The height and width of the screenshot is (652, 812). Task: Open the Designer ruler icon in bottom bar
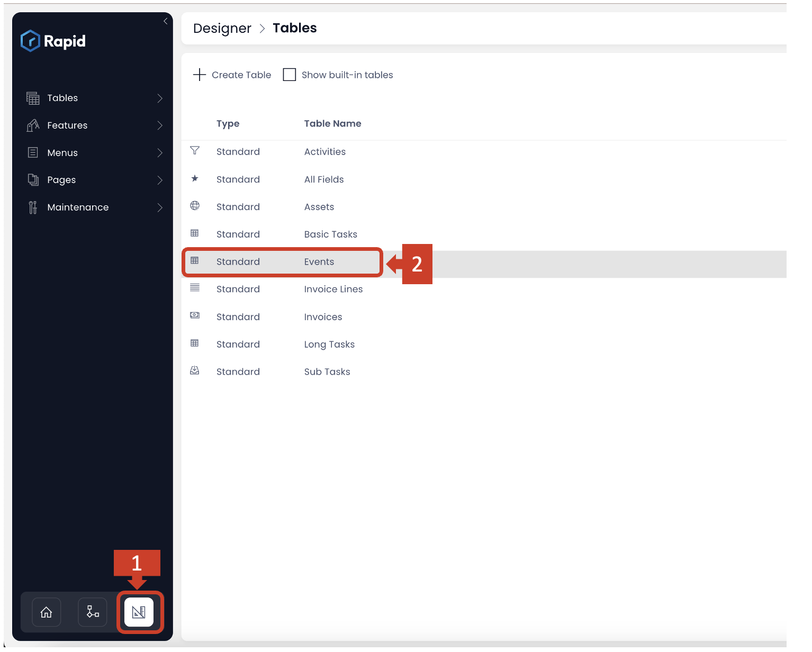(x=139, y=612)
